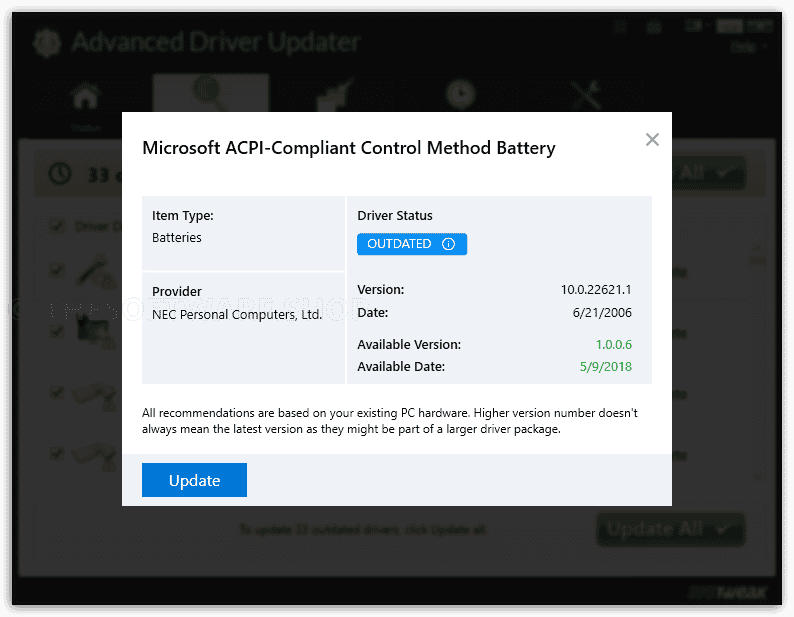This screenshot has height=617, width=794.
Task: Select the Batteries item type value
Action: (177, 238)
